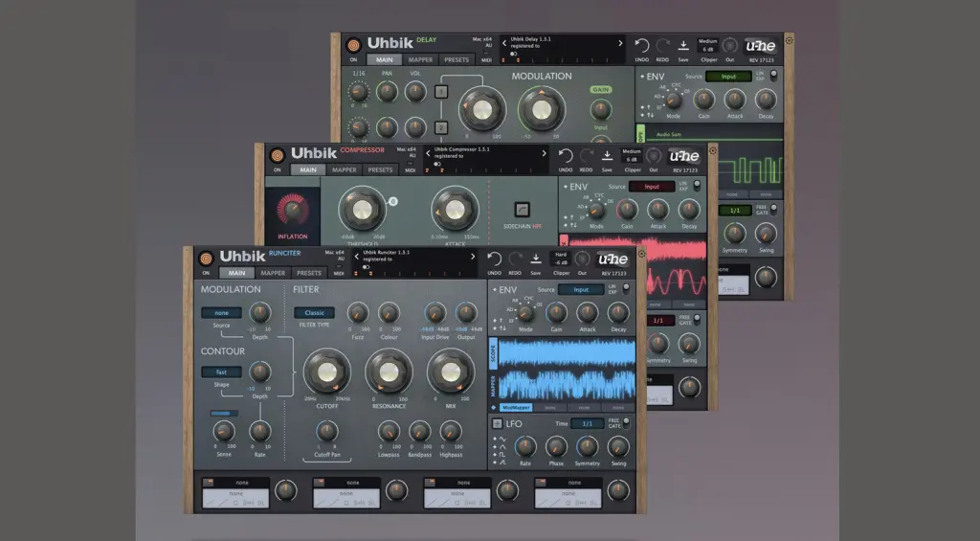This screenshot has height=541, width=980.
Task: Click the LFO panel icon in Runciter
Action: click(x=497, y=423)
